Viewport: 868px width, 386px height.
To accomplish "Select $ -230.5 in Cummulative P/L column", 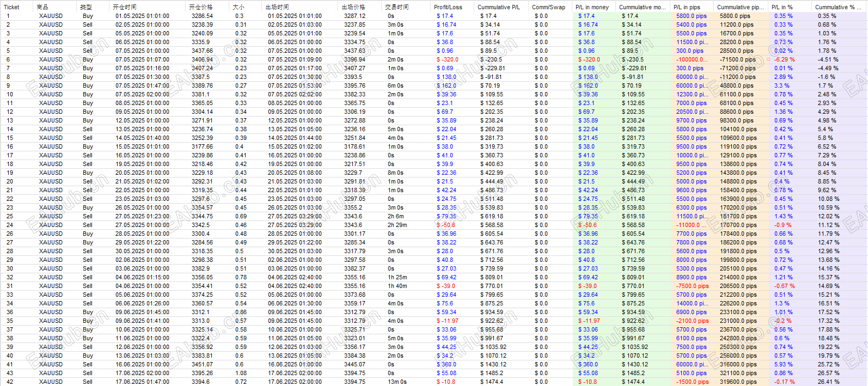I will (491, 59).
